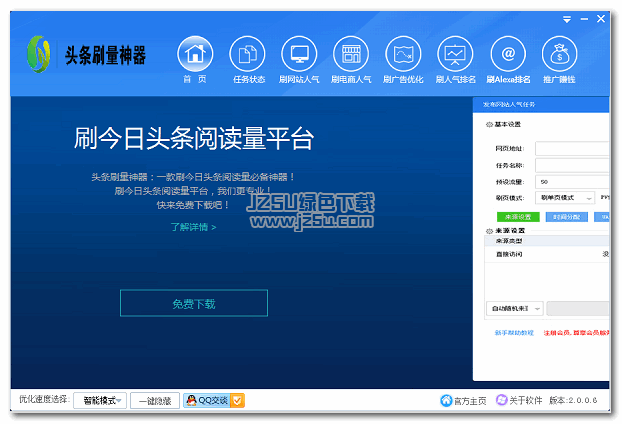
Task: Open 刷人气排名 chart icon
Action: pyautogui.click(x=455, y=54)
